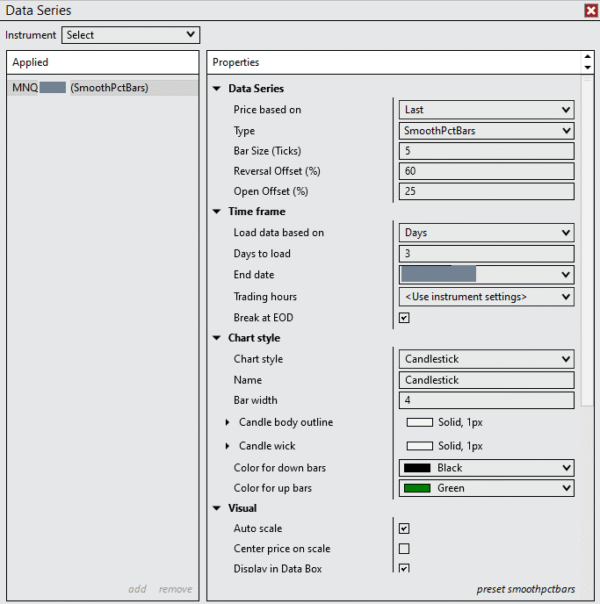The width and height of the screenshot is (600, 604).
Task: Toggle the Auto scale checkbox
Action: (x=404, y=528)
